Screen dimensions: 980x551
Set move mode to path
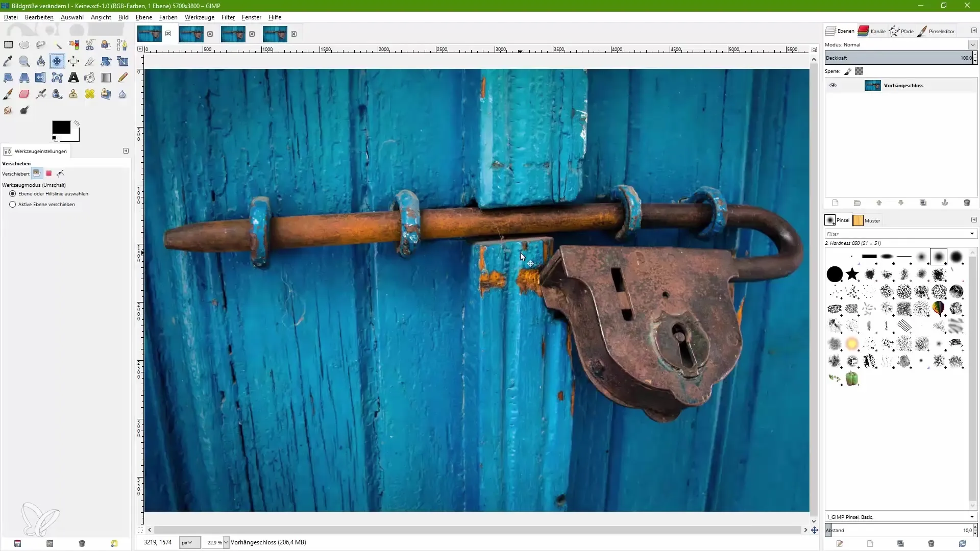[x=61, y=173]
